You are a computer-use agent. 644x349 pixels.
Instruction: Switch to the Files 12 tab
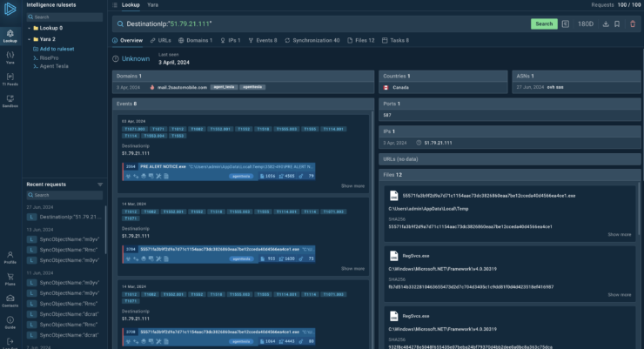point(361,40)
